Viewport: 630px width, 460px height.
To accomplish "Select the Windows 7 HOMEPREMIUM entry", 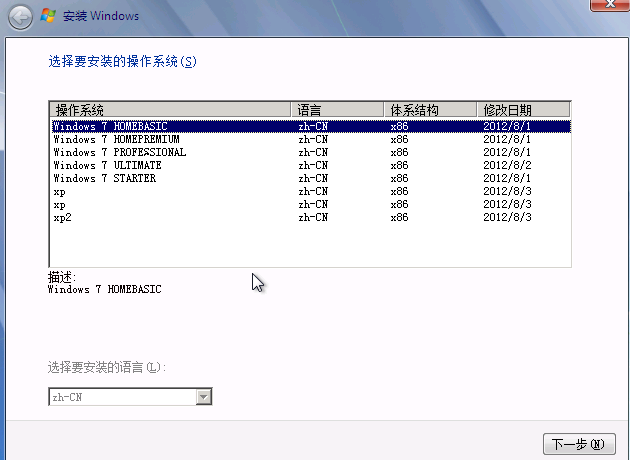I will (x=311, y=139).
